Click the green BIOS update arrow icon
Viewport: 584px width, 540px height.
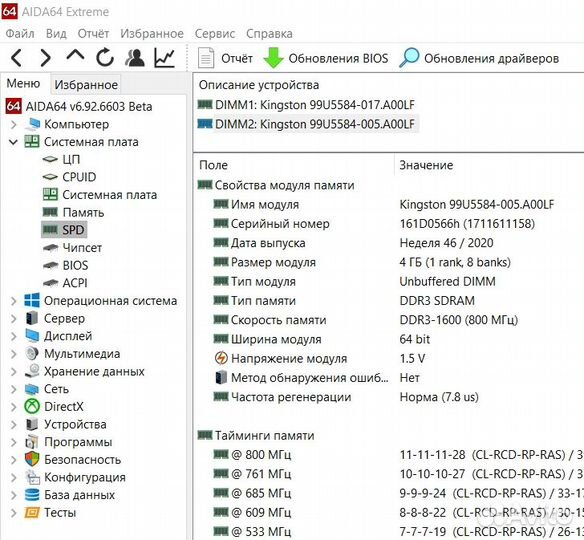[273, 58]
